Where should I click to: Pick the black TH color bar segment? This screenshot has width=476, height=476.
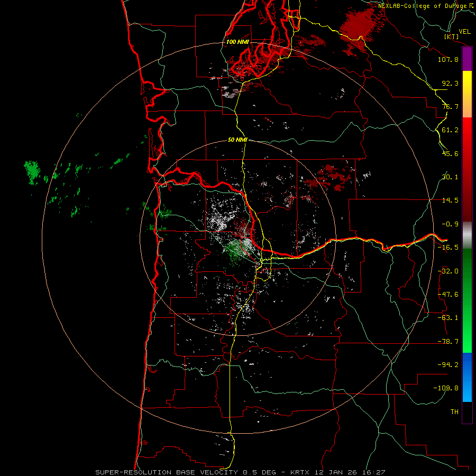click(x=467, y=412)
